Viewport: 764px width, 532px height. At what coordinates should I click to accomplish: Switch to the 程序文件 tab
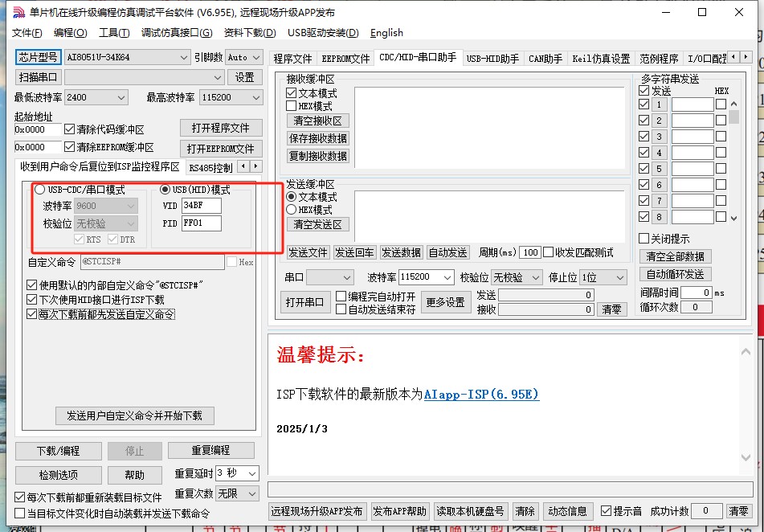292,59
